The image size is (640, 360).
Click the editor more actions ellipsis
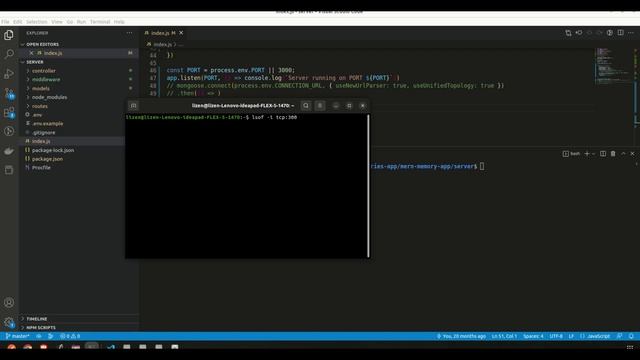tap(631, 33)
